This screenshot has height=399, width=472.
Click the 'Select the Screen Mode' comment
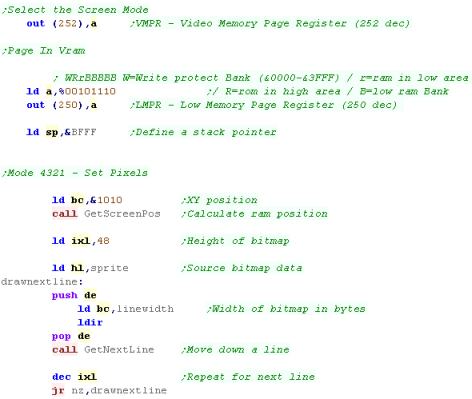75,10
